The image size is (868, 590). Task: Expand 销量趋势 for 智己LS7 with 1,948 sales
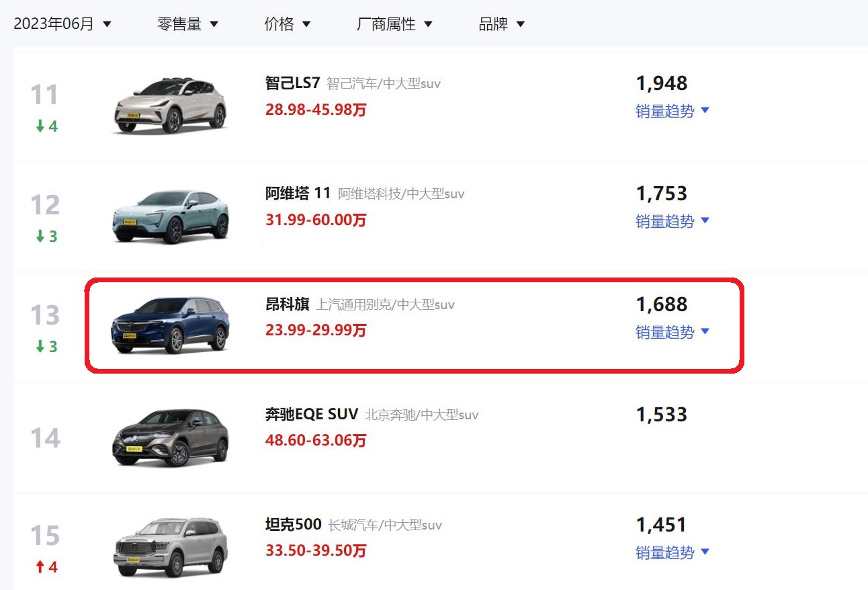click(x=672, y=111)
